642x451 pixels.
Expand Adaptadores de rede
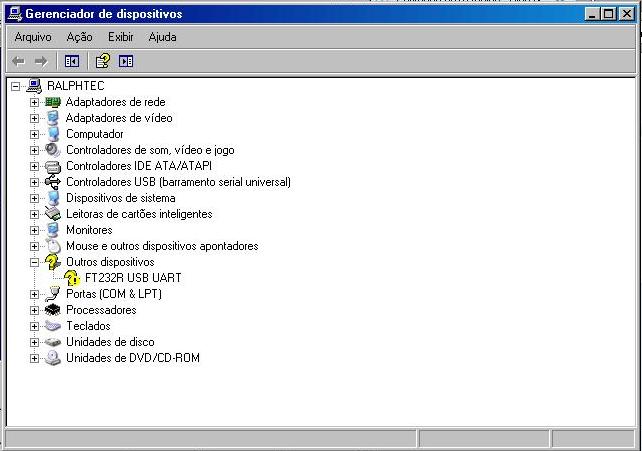coord(34,102)
